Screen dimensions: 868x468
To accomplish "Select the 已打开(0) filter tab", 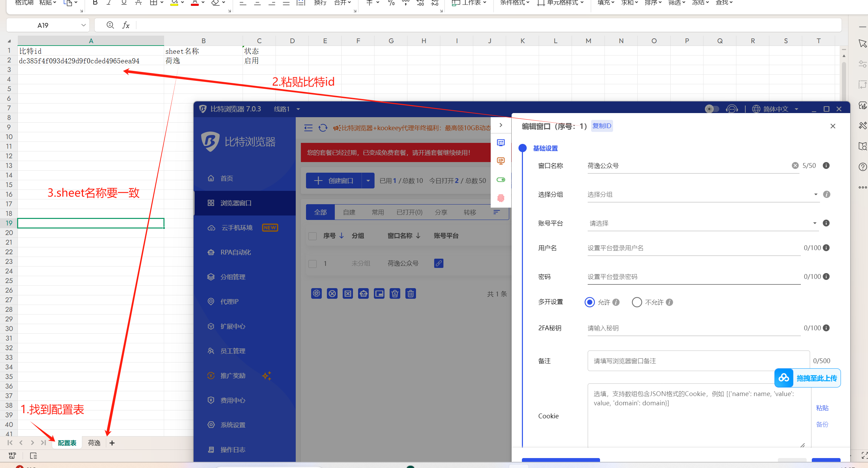I will coord(409,212).
